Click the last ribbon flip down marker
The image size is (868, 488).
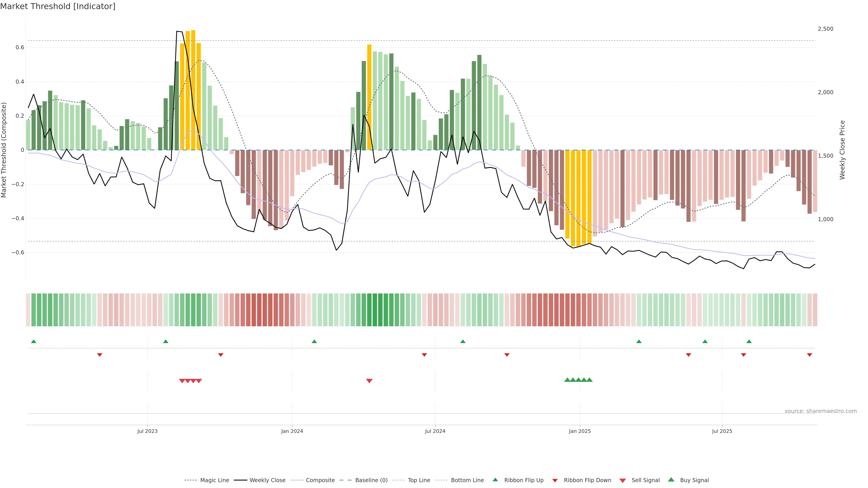[x=809, y=355]
